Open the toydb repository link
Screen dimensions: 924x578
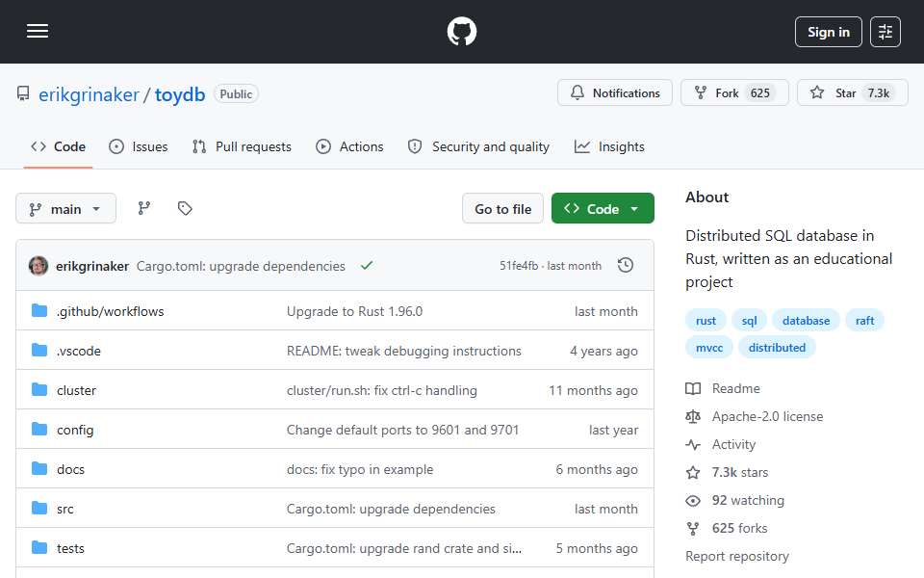point(180,94)
